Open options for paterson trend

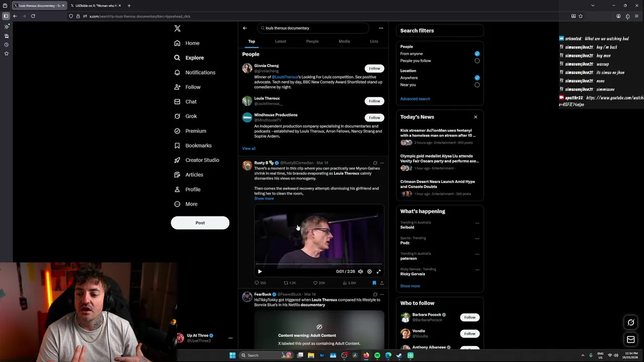(x=477, y=254)
